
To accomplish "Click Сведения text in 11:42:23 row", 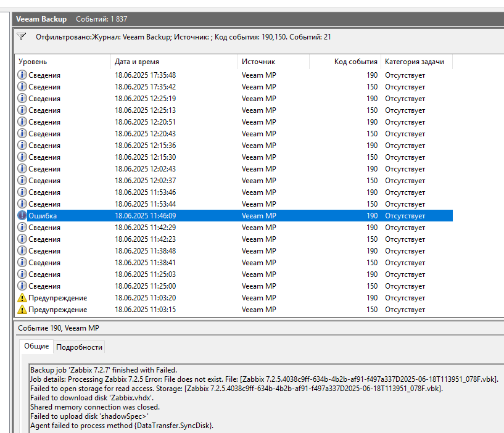I will click(x=44, y=239).
